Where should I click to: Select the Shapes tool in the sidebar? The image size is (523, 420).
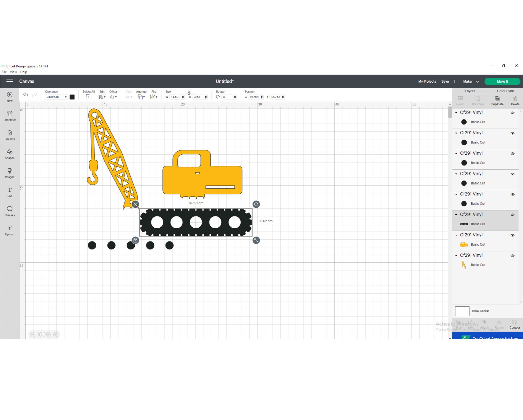(x=10, y=154)
